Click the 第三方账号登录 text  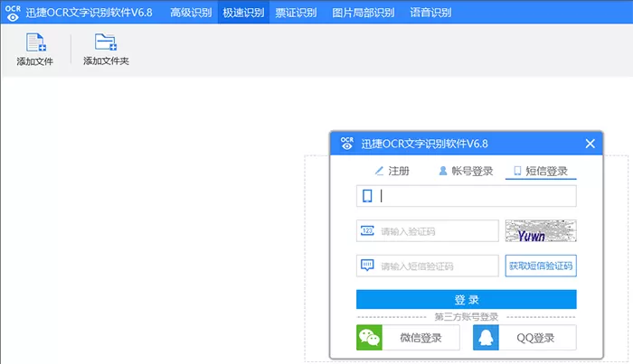click(x=467, y=317)
